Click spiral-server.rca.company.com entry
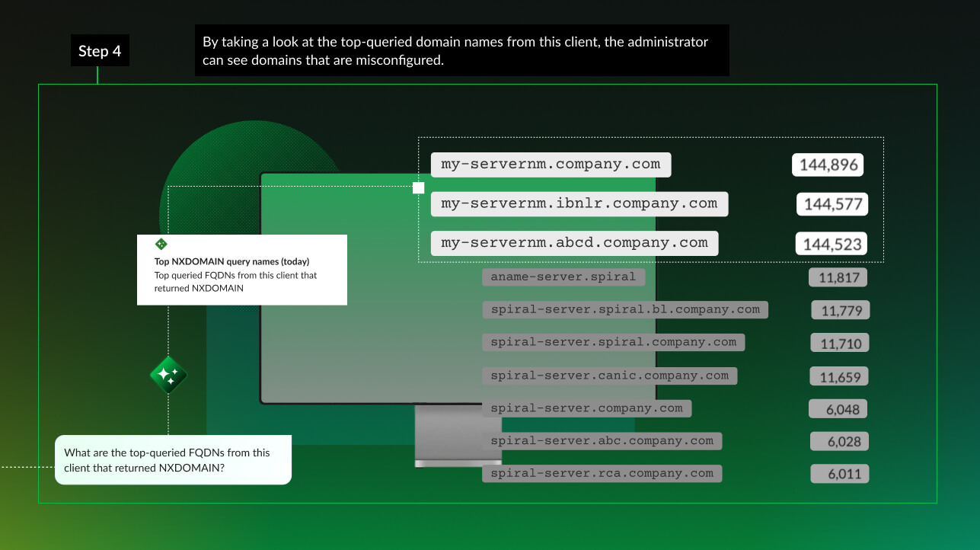This screenshot has height=550, width=980. [602, 473]
